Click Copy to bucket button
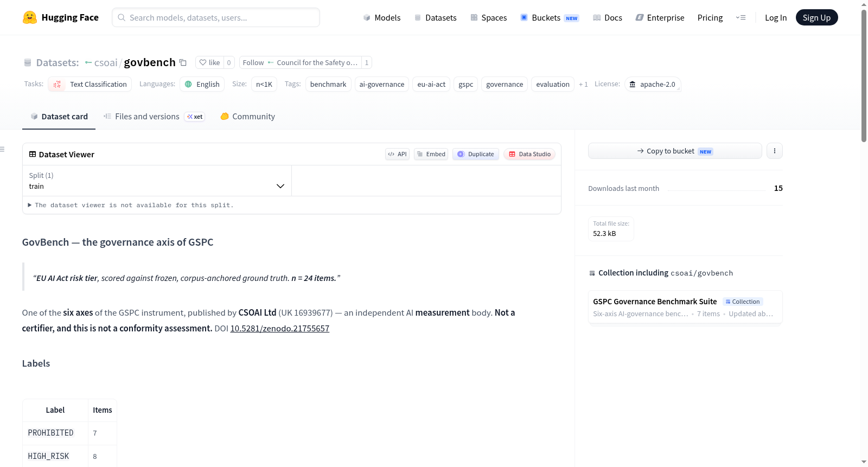The width and height of the screenshot is (868, 467). click(x=675, y=151)
